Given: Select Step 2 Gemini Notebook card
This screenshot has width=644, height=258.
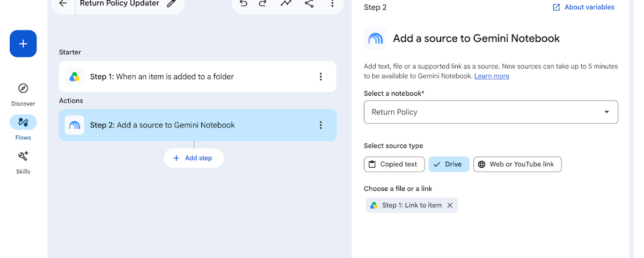Looking at the screenshot, I should point(197,125).
